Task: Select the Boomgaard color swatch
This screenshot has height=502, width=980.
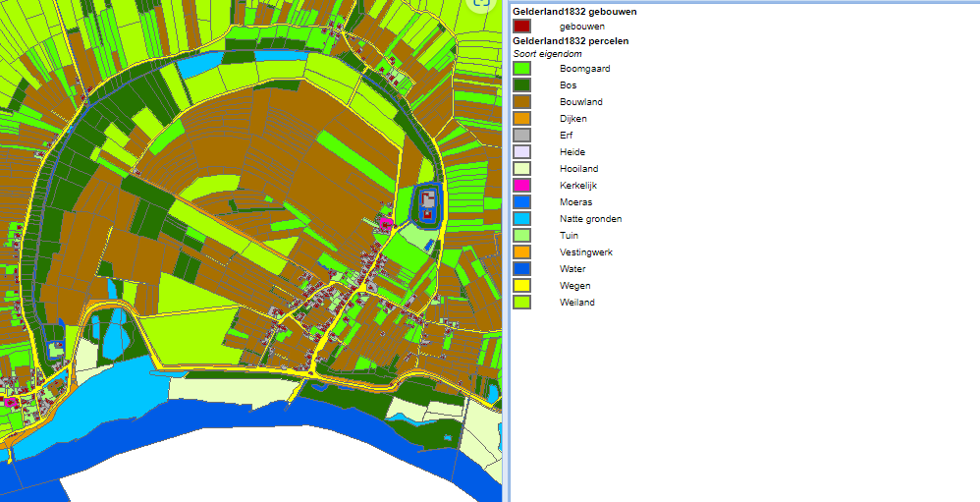Action: click(x=521, y=68)
